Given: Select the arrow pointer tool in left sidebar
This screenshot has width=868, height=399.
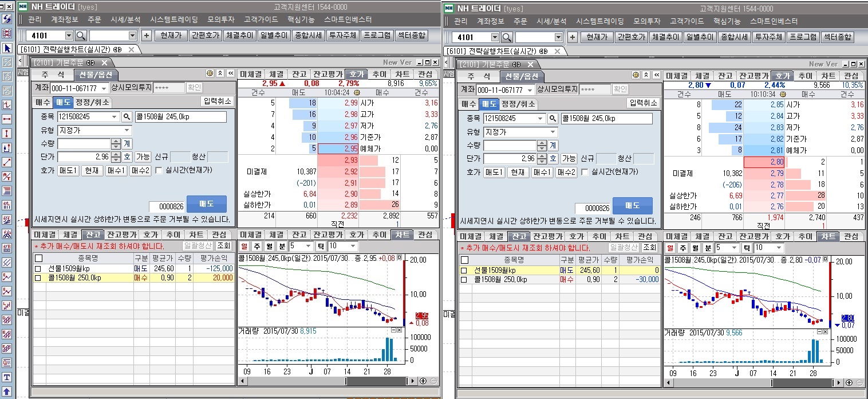Looking at the screenshot, I should point(7,48).
